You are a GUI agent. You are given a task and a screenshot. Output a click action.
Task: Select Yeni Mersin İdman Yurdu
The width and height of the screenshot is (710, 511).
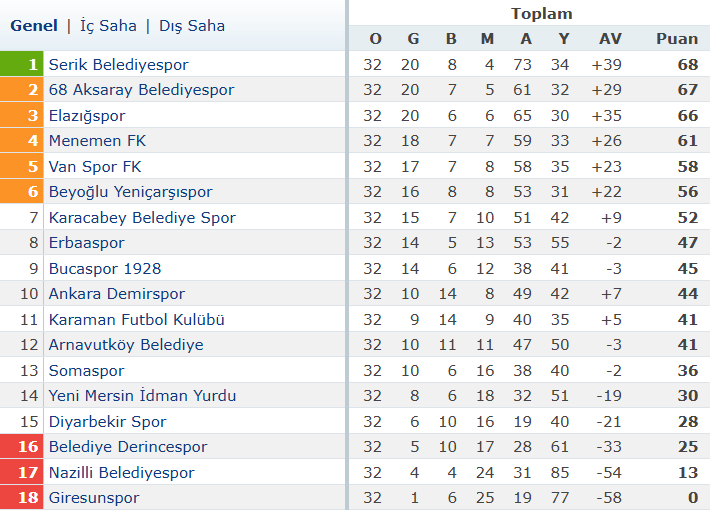[x=143, y=396]
